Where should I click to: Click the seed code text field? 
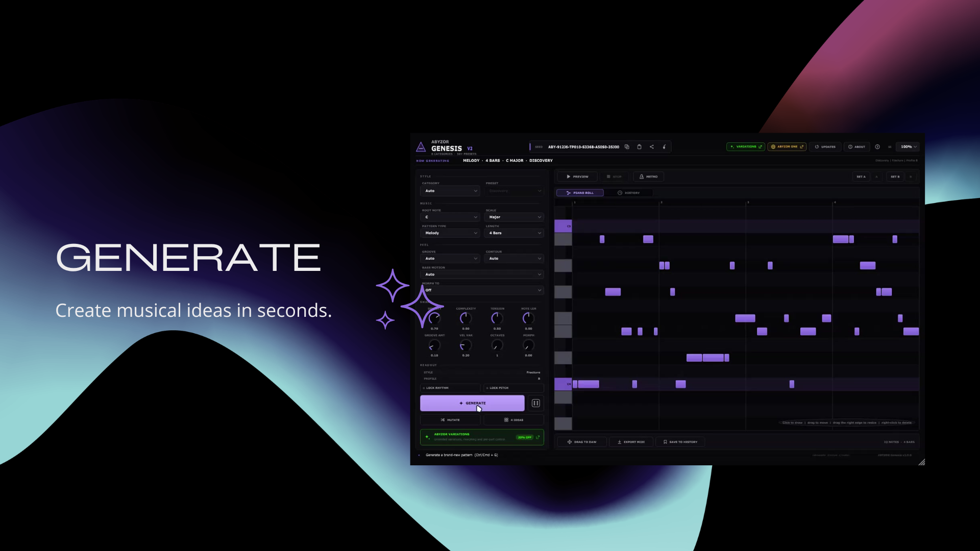583,147
